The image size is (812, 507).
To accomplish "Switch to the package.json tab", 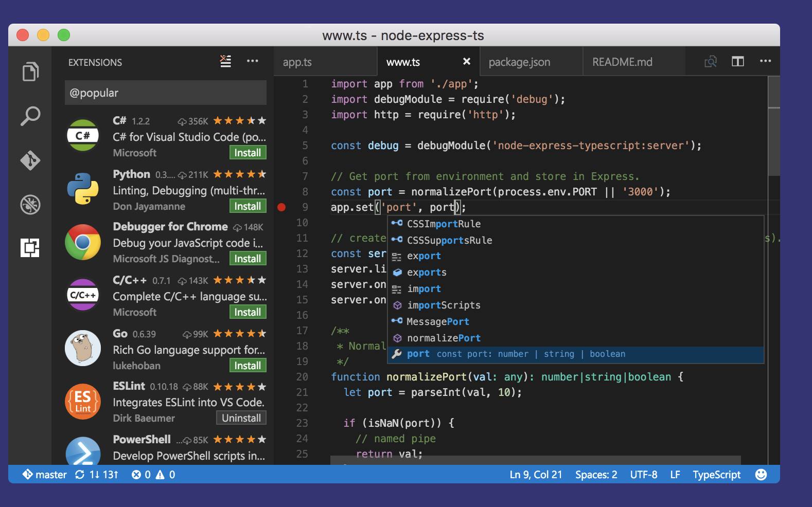I will (519, 62).
